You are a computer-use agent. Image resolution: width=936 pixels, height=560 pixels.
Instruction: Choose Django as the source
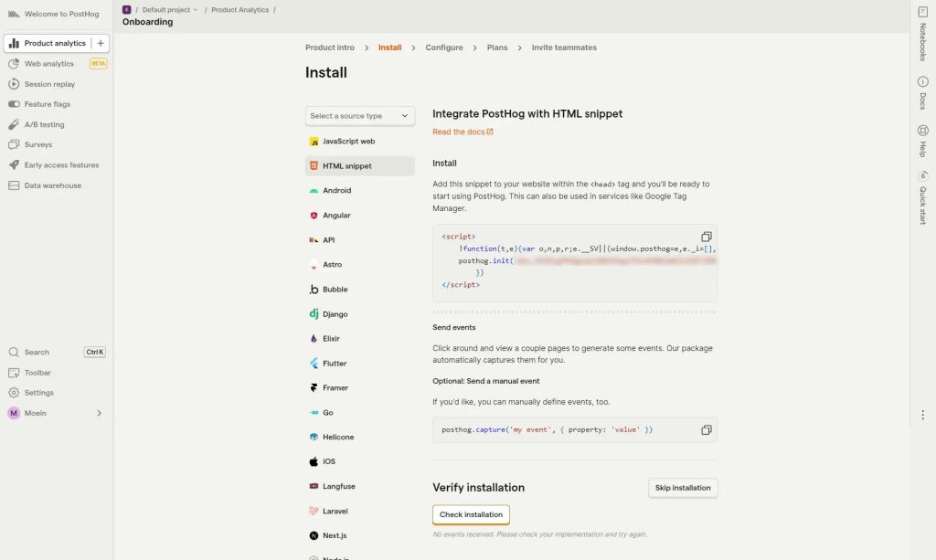360,314
